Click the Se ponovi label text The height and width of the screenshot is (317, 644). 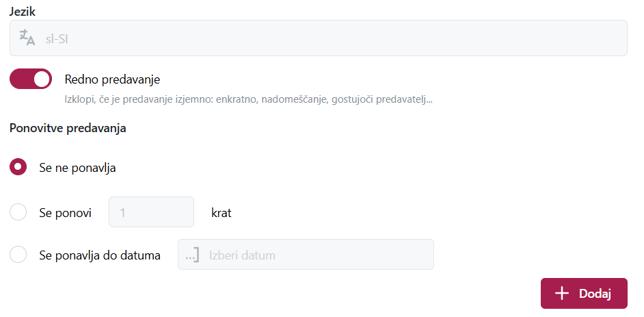point(66,213)
